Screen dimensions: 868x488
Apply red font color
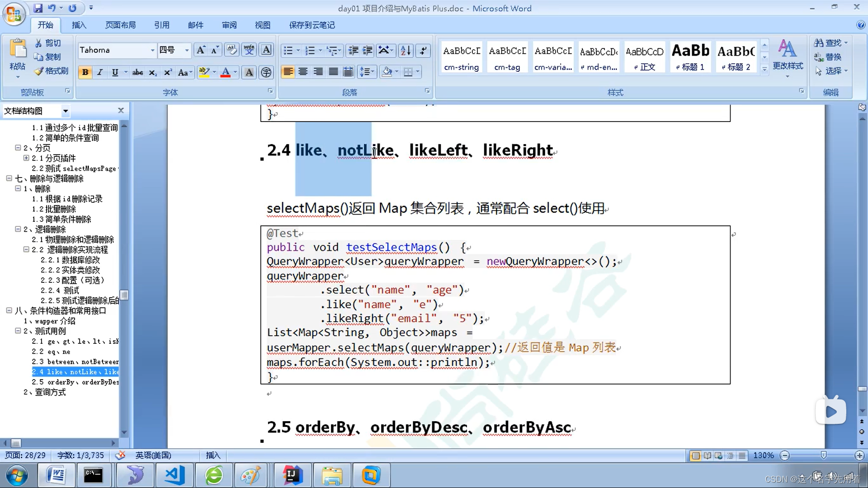(226, 72)
